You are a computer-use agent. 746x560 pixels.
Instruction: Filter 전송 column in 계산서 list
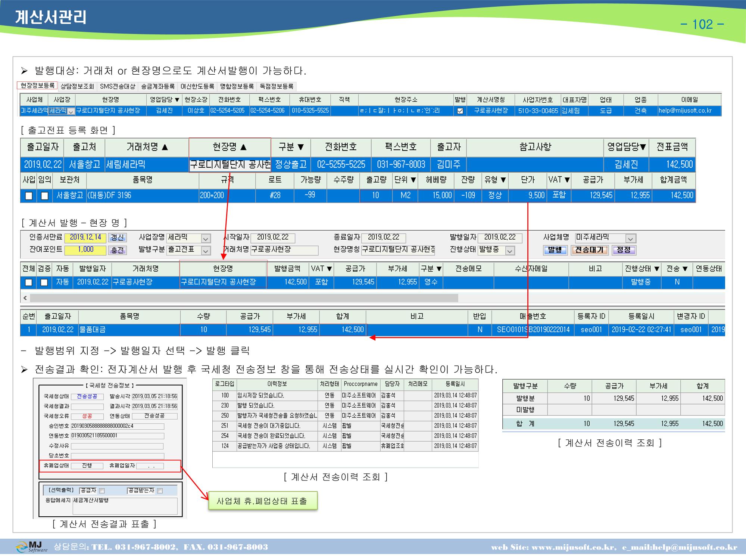tap(677, 269)
